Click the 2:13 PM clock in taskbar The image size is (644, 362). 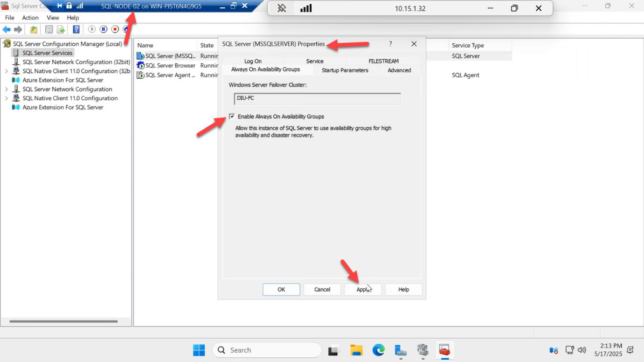(611, 346)
